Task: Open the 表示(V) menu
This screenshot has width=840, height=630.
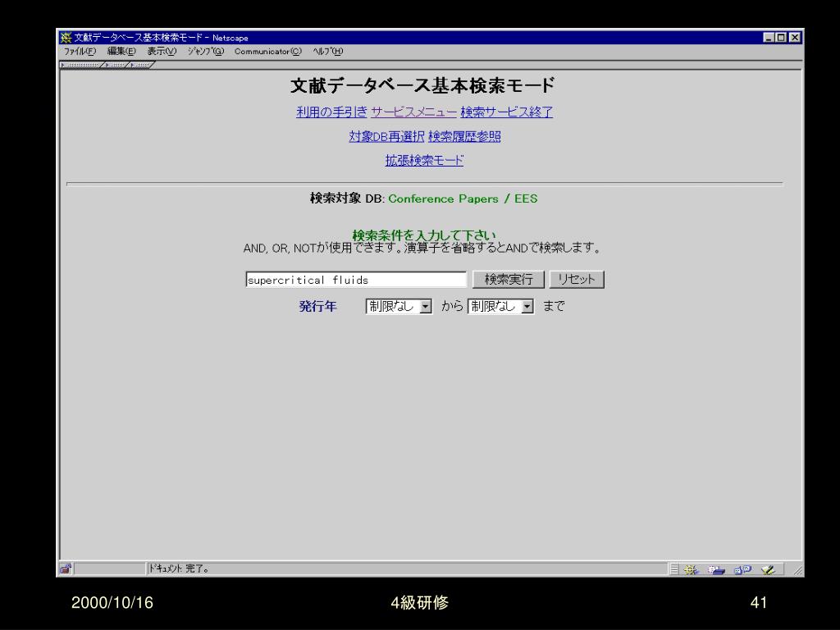Action: (162, 52)
